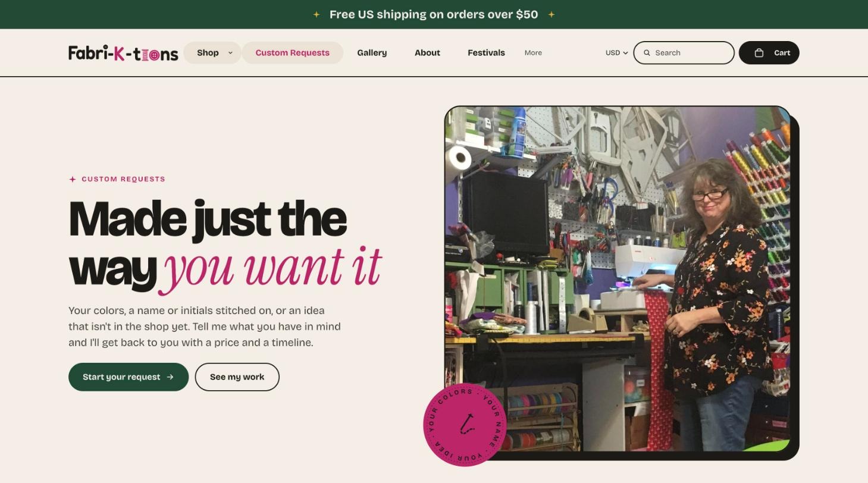Click the round pink needle badge
The height and width of the screenshot is (483, 868).
[x=465, y=425]
